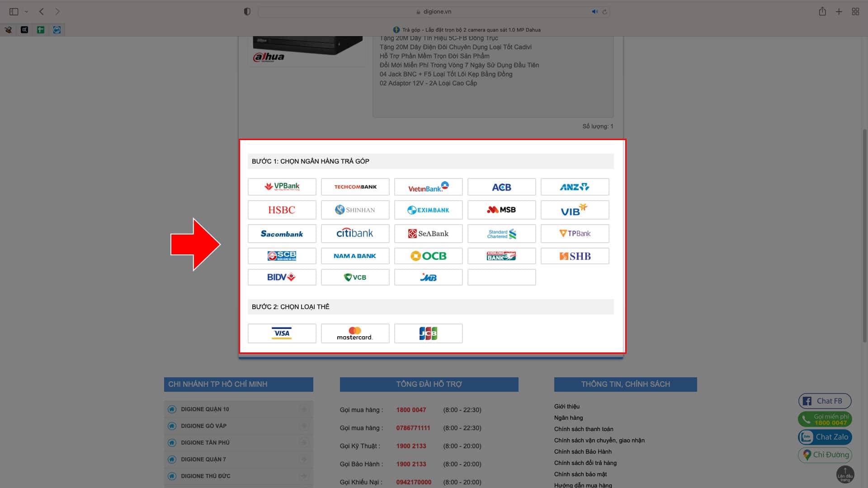868x488 pixels.
Task: Select the BIDV bank tile
Action: tap(282, 277)
